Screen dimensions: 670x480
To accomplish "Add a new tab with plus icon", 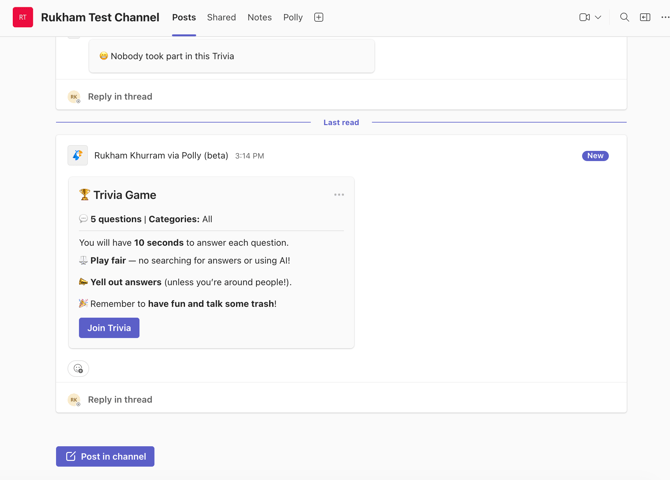I will (319, 17).
